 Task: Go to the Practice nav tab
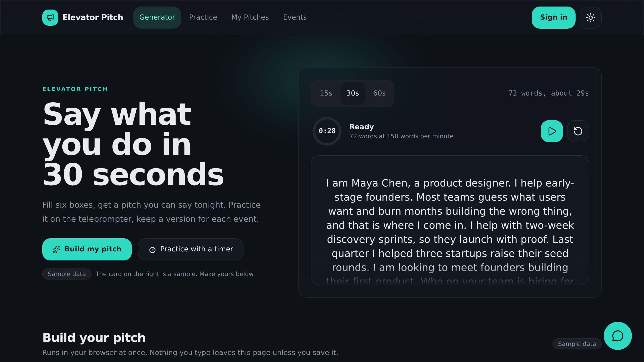tap(203, 17)
